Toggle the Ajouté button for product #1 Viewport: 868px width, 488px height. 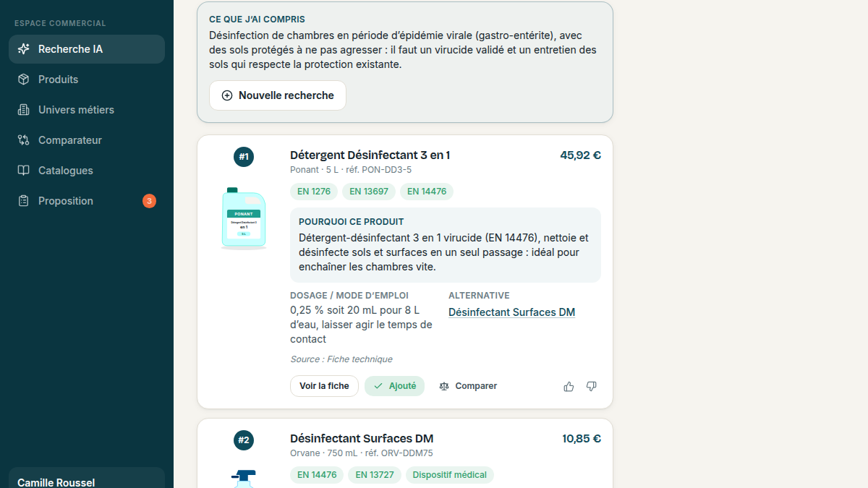click(394, 386)
